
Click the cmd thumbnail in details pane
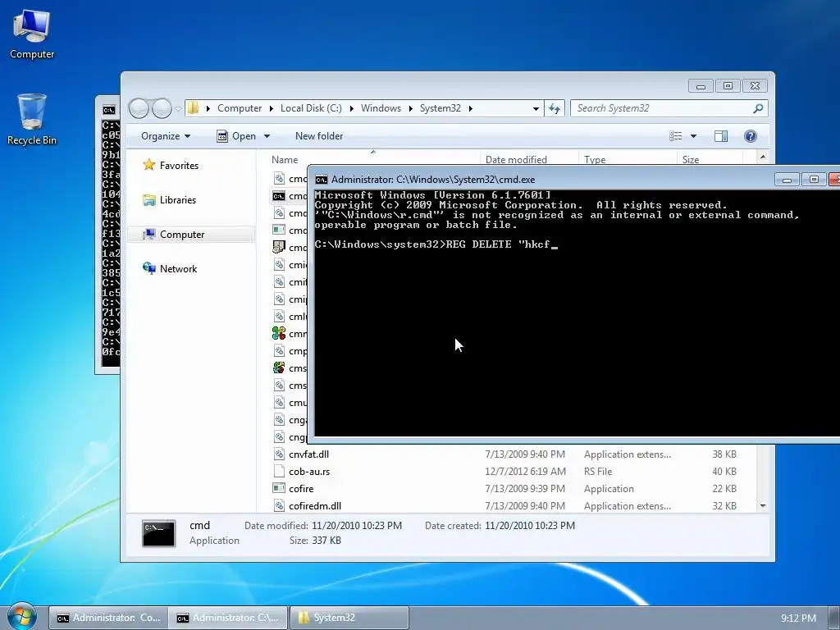click(x=158, y=533)
